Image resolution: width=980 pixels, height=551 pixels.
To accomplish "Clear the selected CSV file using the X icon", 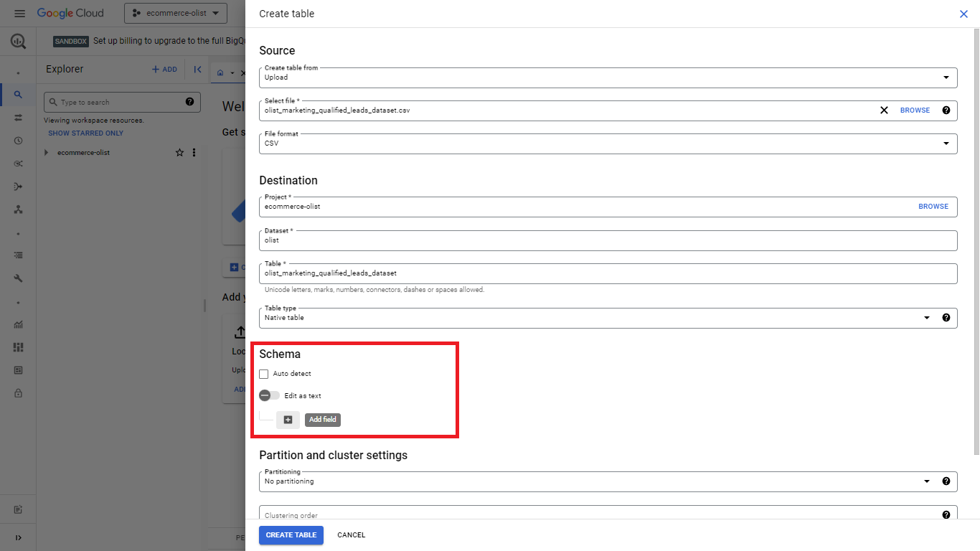I will click(x=884, y=110).
